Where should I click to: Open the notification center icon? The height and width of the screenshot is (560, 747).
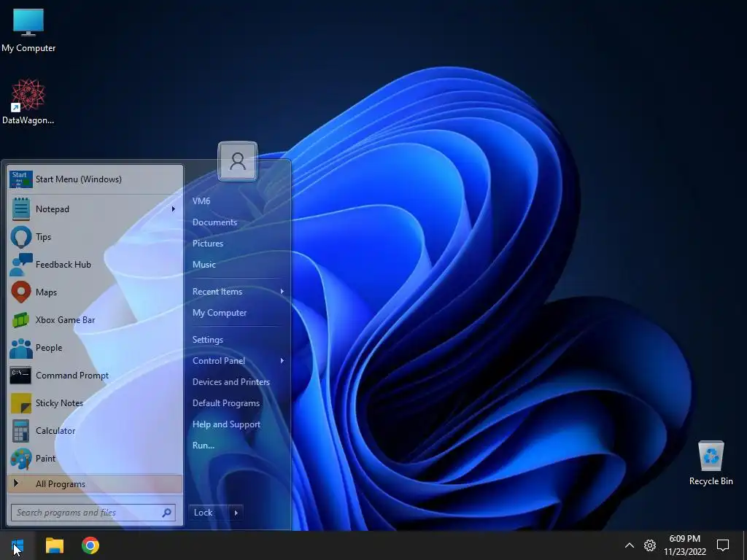click(723, 545)
